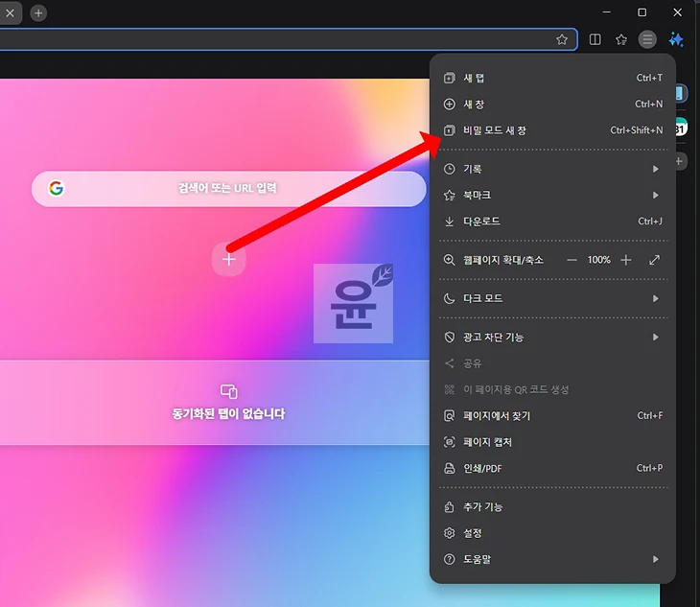Viewport: 700px width, 607px height.
Task: Expand the 다크 모드 submenu arrow
Action: click(655, 298)
